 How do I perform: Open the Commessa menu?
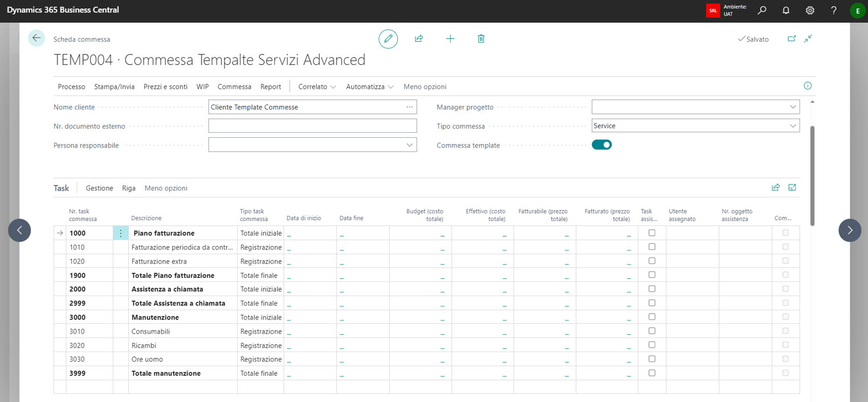(x=234, y=87)
